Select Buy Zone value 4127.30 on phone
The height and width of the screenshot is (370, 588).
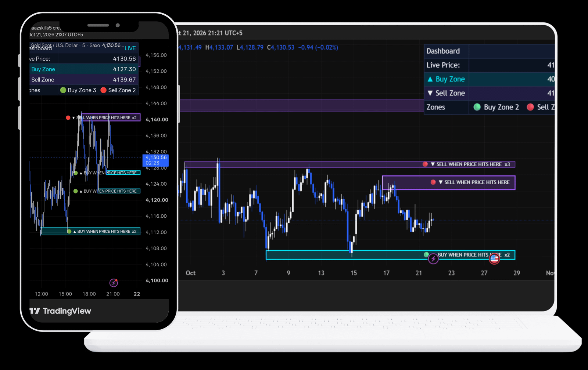point(124,69)
